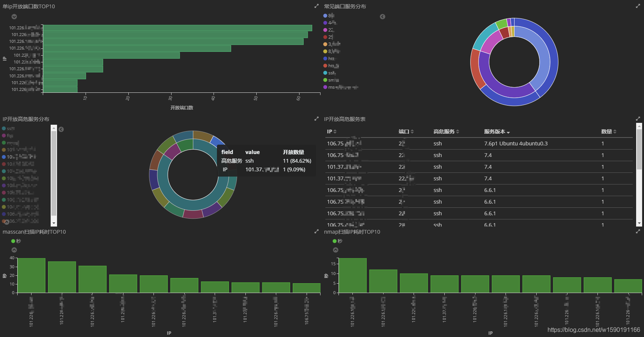Expand the nmap扫描IP耗时TOP10 panel to fullscreen
This screenshot has height=337, width=644.
click(638, 231)
